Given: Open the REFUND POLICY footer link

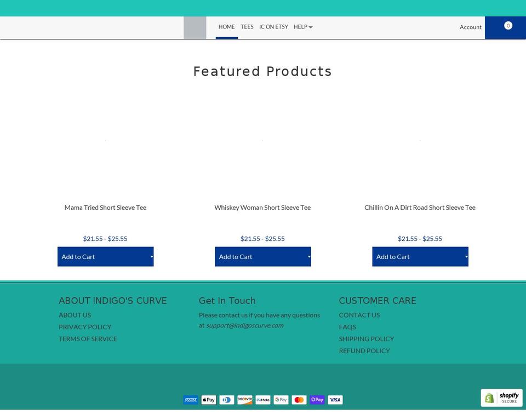Looking at the screenshot, I should pos(364,350).
